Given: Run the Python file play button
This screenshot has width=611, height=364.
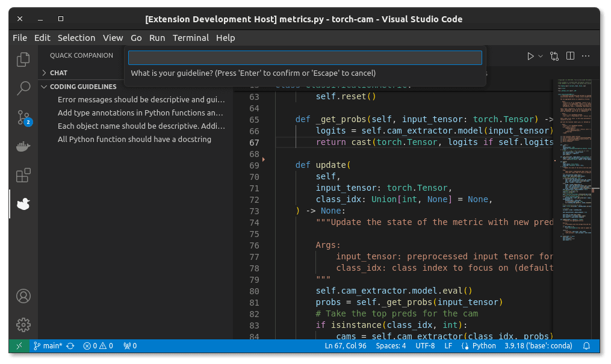Looking at the screenshot, I should (530, 57).
